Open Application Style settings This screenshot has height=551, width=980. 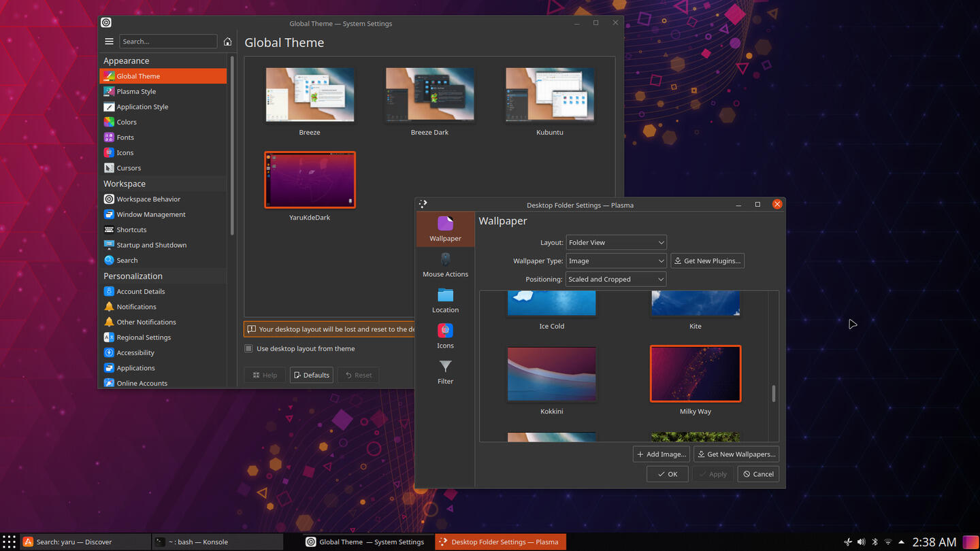coord(163,107)
